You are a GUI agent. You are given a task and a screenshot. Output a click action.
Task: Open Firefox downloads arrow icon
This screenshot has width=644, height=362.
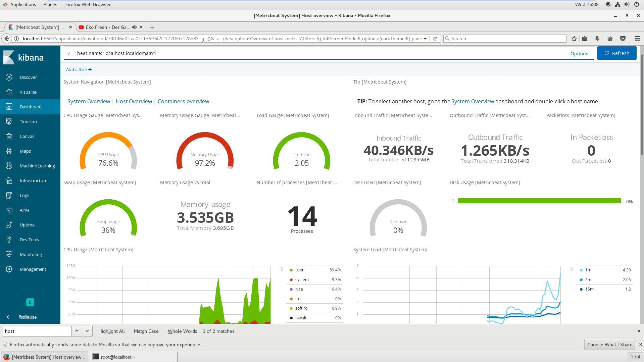pos(597,39)
